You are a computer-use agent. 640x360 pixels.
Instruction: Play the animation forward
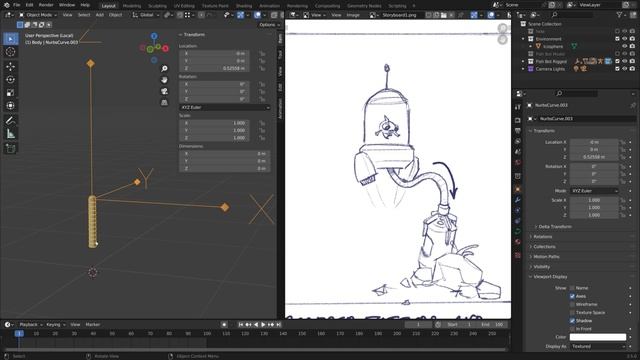point(263,324)
